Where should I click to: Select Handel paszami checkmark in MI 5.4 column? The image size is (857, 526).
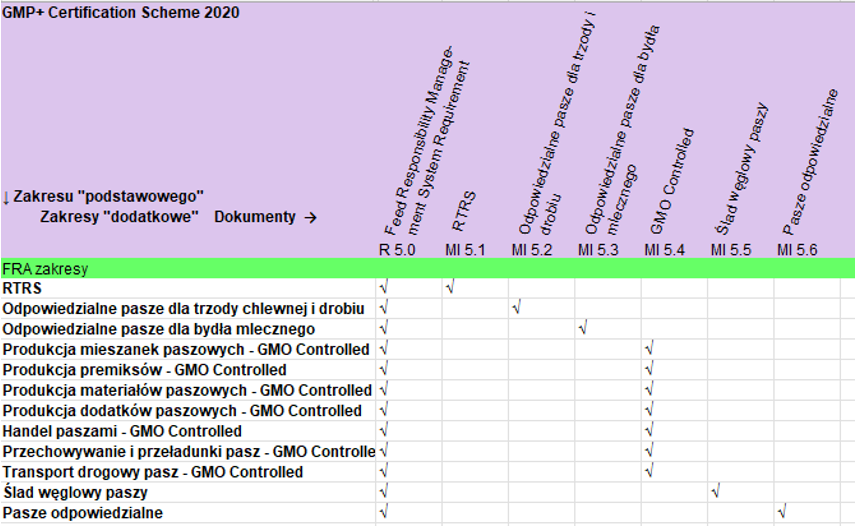649,431
